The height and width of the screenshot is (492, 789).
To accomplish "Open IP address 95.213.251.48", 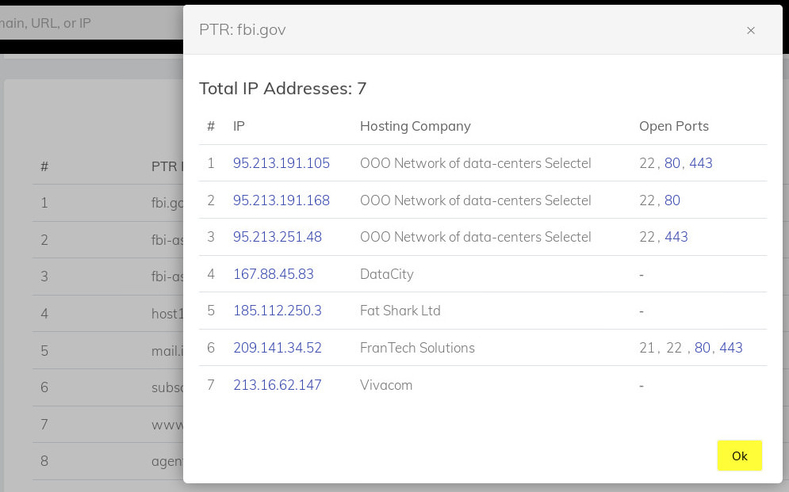I will [x=277, y=237].
